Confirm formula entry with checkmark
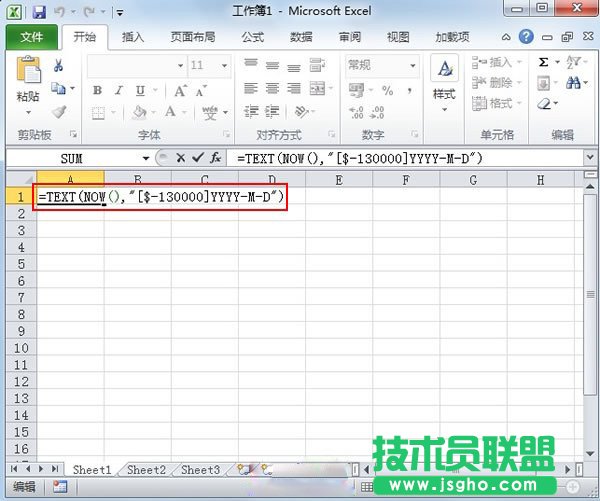This screenshot has width=600, height=501. click(x=198, y=158)
